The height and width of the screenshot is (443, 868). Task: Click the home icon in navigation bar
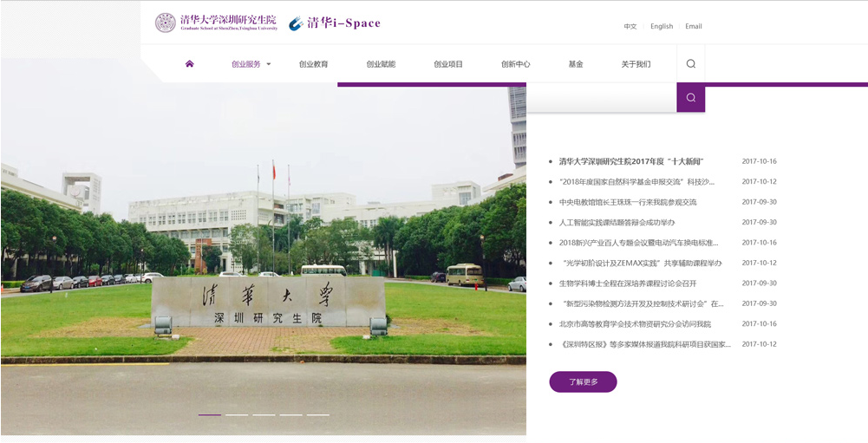189,64
